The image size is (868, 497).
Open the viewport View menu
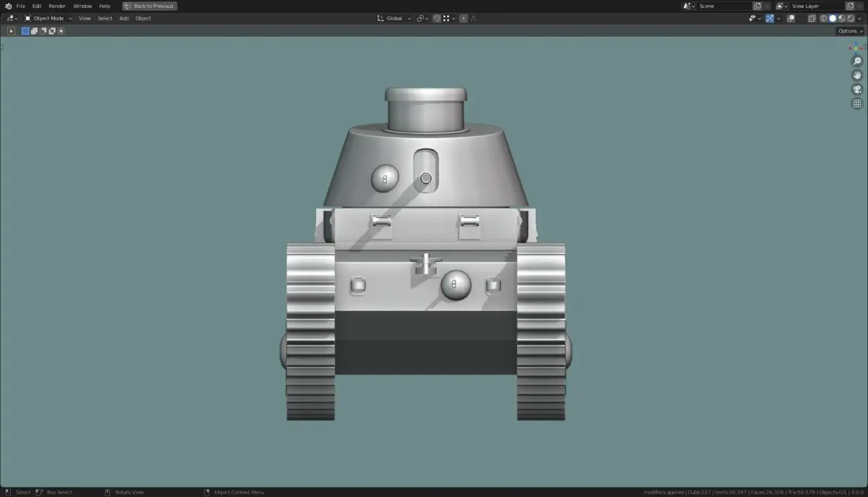85,18
